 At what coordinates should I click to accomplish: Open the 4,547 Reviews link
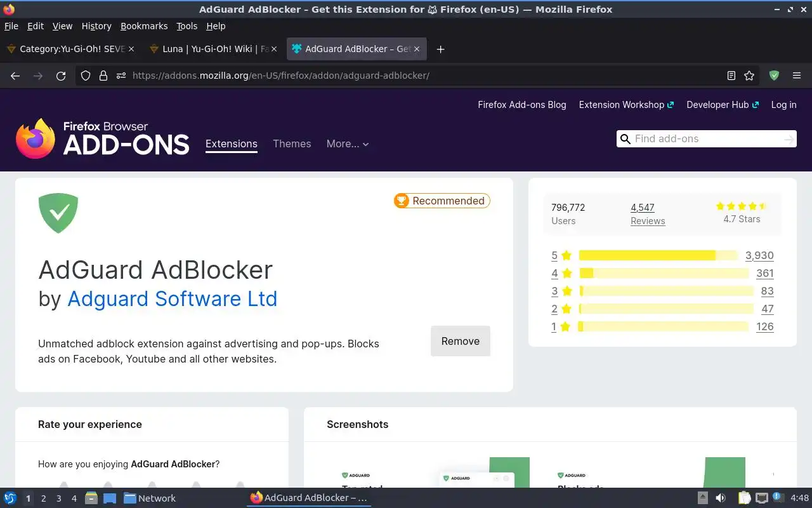pyautogui.click(x=648, y=214)
